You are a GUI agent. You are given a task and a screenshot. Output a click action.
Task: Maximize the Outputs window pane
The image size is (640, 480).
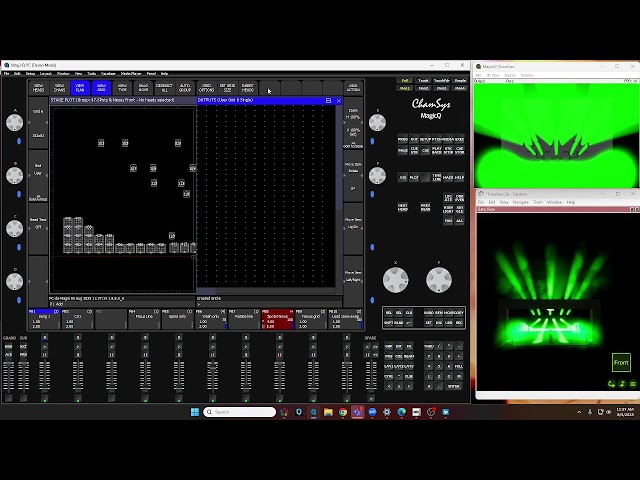click(329, 100)
